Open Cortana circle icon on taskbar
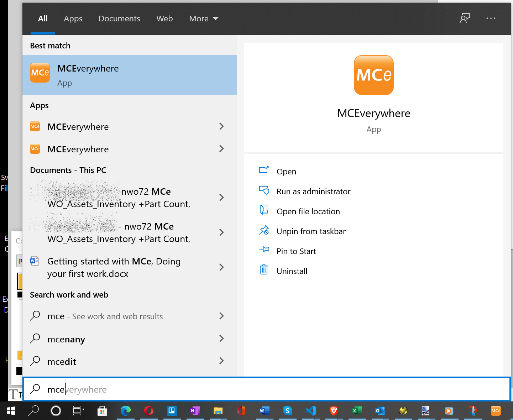 [56, 411]
